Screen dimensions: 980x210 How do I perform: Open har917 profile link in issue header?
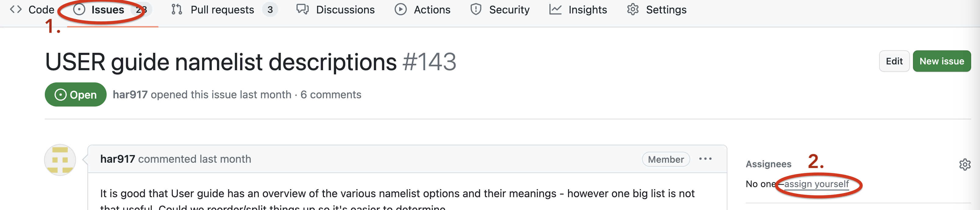click(130, 95)
